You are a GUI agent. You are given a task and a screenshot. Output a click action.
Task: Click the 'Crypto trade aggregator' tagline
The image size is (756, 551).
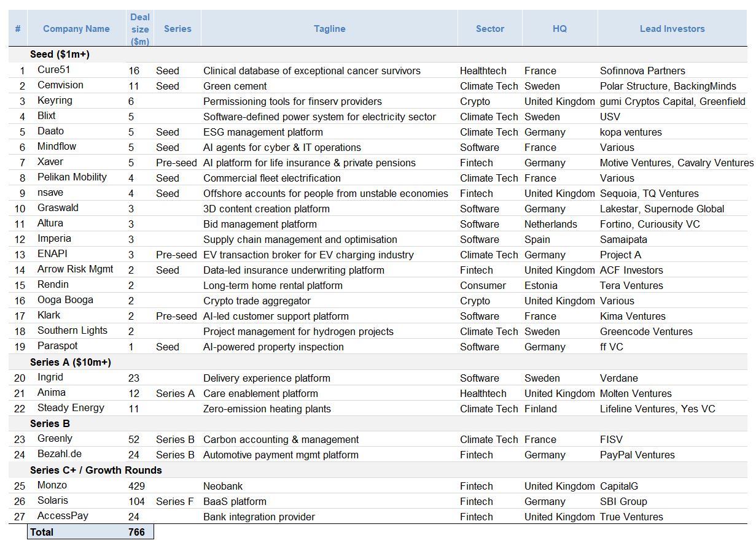point(257,301)
